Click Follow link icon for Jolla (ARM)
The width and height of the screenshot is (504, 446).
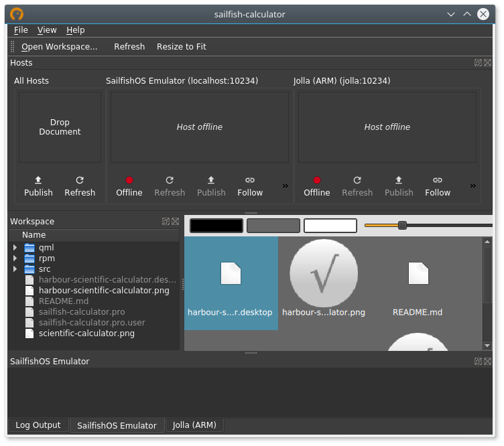pyautogui.click(x=438, y=180)
